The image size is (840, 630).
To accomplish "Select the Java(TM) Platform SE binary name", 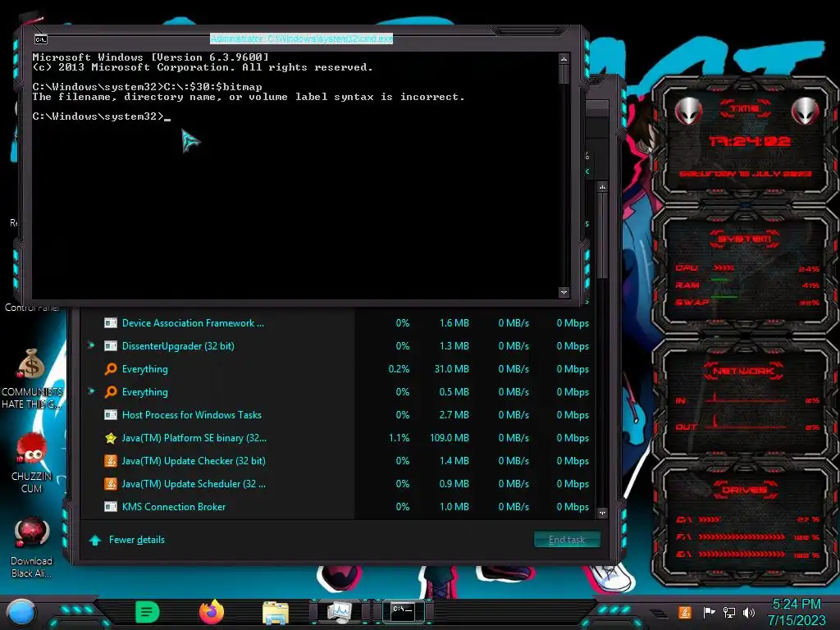I will tap(194, 438).
